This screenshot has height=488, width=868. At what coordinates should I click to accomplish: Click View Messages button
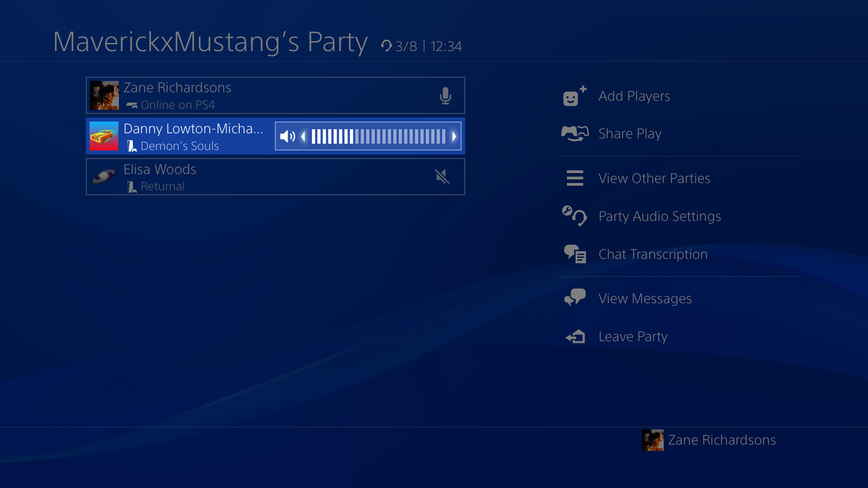[646, 298]
